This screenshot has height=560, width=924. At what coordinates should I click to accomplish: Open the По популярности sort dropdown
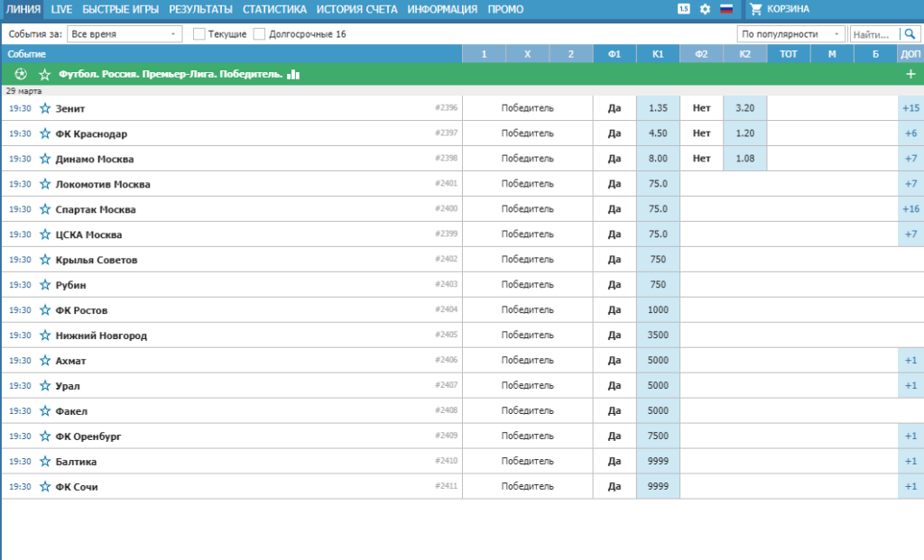(x=790, y=34)
